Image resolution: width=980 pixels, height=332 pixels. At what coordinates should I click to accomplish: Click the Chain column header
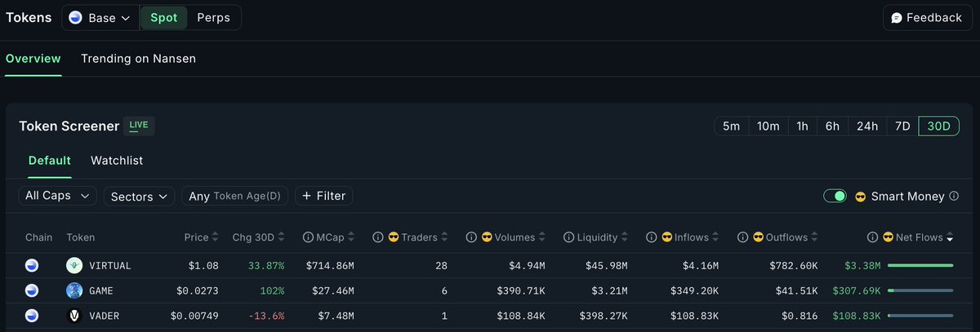click(38, 237)
